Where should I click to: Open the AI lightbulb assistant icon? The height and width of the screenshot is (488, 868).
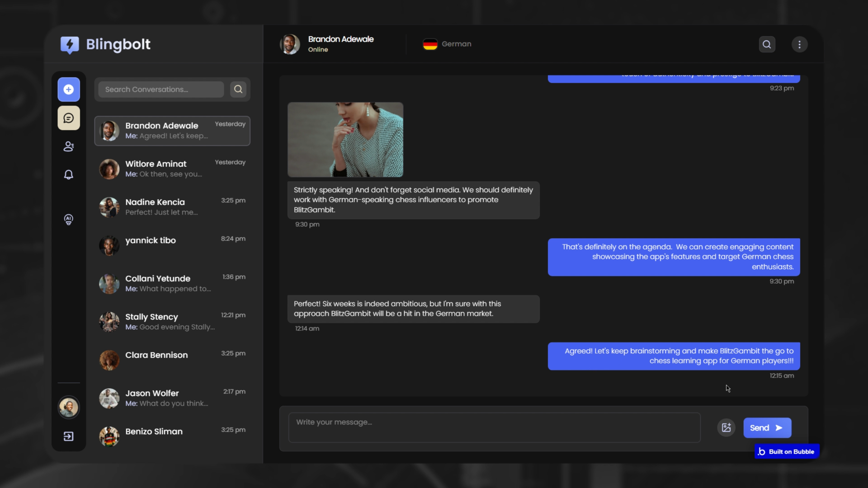point(69,220)
